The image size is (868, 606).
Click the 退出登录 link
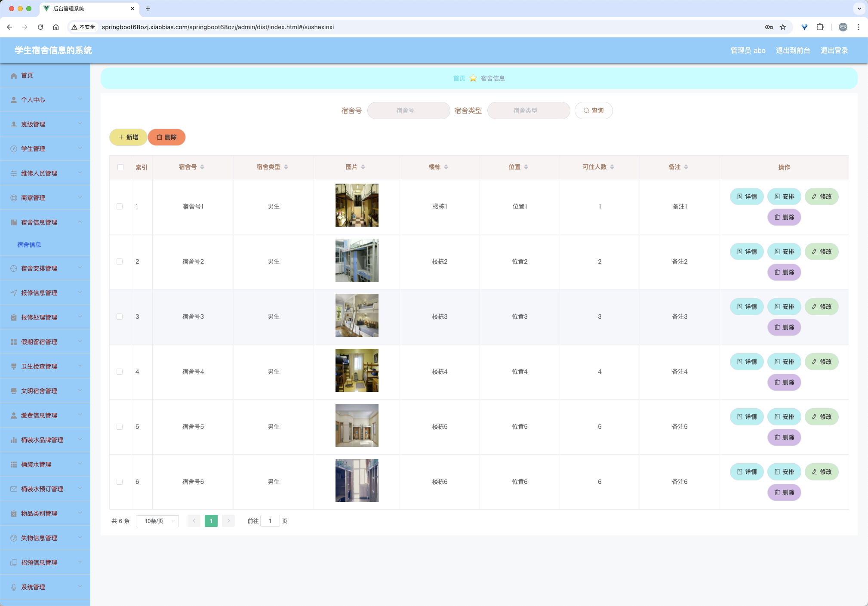point(834,51)
